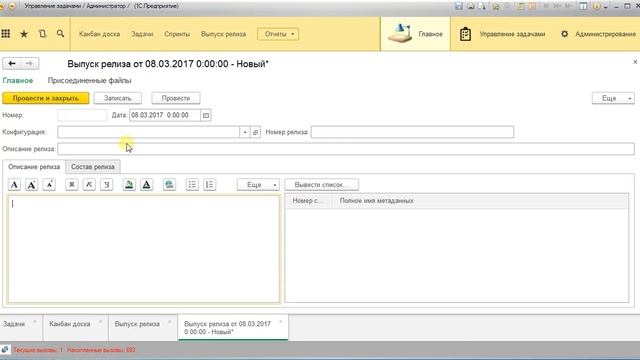Click the print preview icon in title bar

point(482,6)
